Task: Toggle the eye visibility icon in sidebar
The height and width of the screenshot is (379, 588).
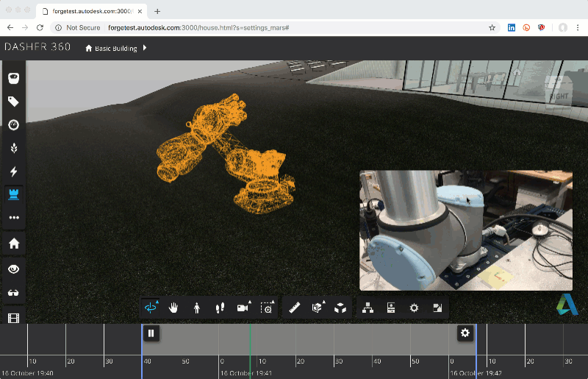Action: point(13,269)
